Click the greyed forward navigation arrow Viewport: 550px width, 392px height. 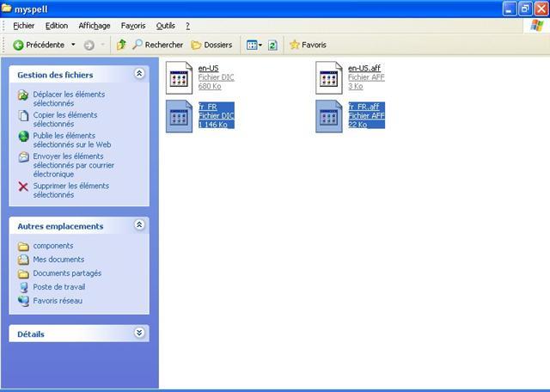tap(89, 45)
